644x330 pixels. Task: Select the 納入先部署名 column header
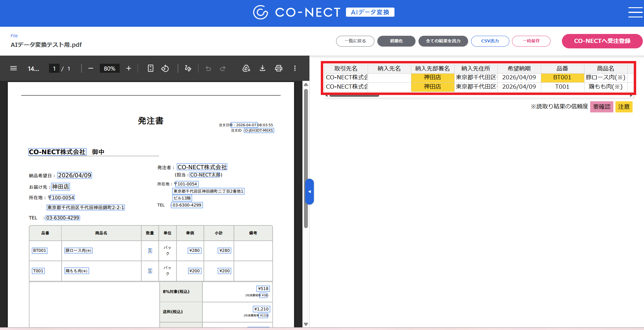433,69
